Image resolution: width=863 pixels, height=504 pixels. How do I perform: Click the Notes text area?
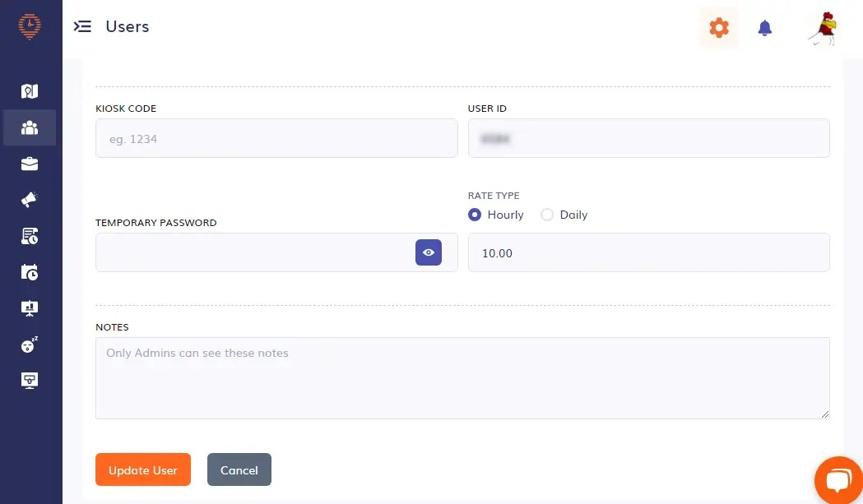pos(462,378)
